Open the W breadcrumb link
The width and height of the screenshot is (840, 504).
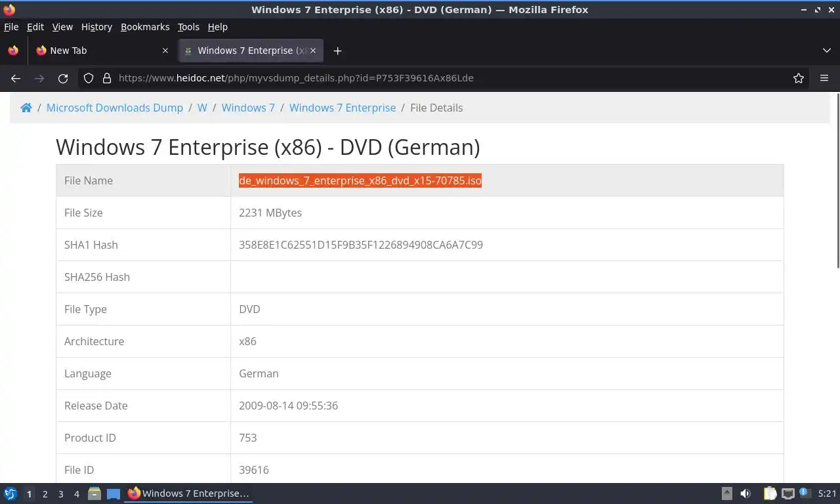[x=202, y=108]
